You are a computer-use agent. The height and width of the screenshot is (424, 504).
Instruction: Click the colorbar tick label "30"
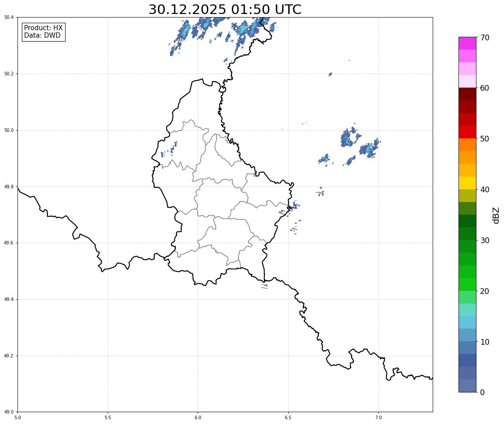pyautogui.click(x=485, y=240)
